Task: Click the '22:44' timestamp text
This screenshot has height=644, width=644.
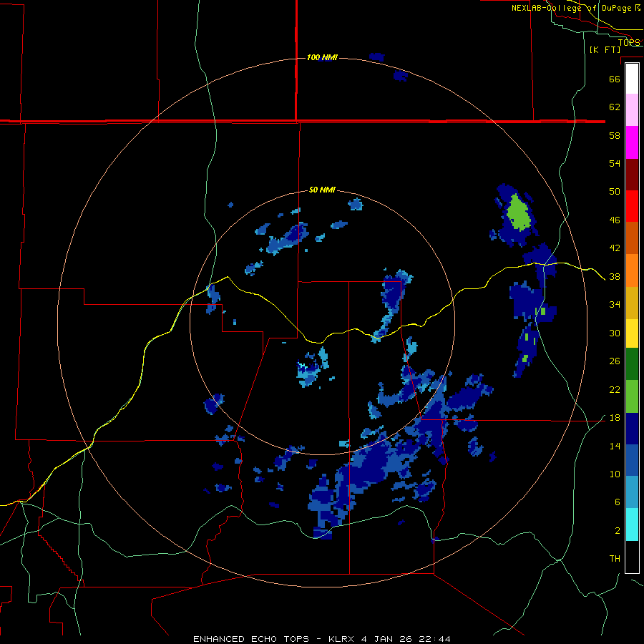Action: [x=435, y=639]
